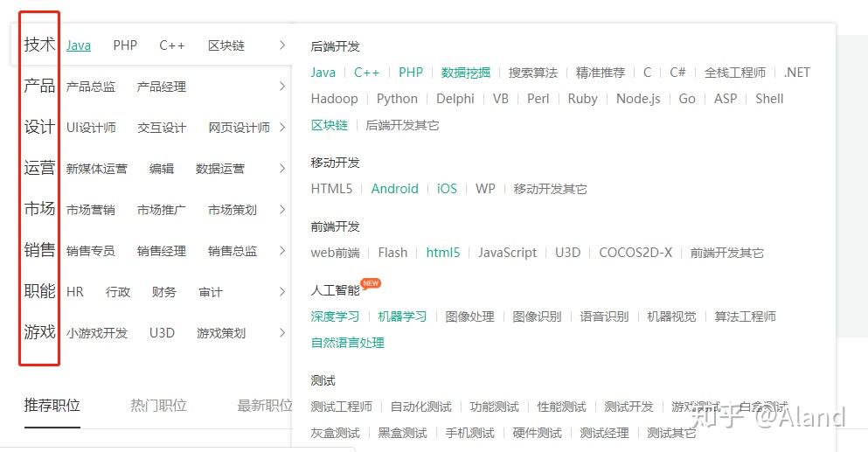Viewport: 868px width, 452px height.
Task: Choose Android under 移动开发
Action: click(395, 189)
